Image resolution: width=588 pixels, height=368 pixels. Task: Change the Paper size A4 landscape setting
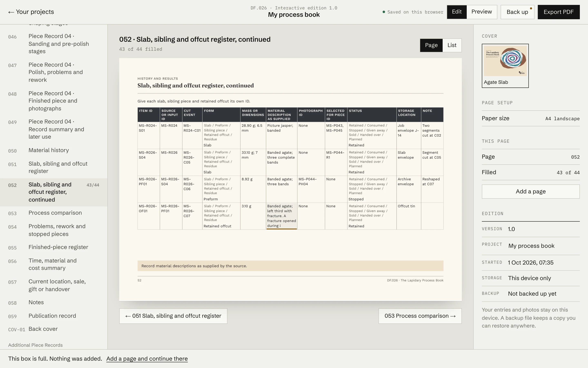click(x=531, y=119)
